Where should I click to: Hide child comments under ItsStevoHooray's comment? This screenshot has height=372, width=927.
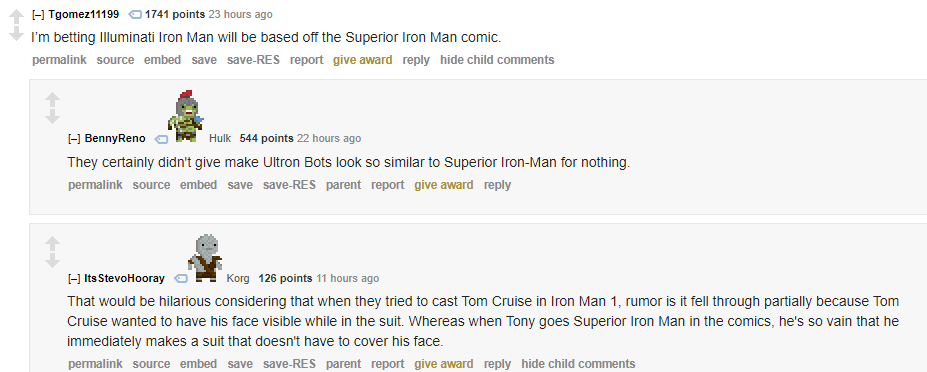578,364
